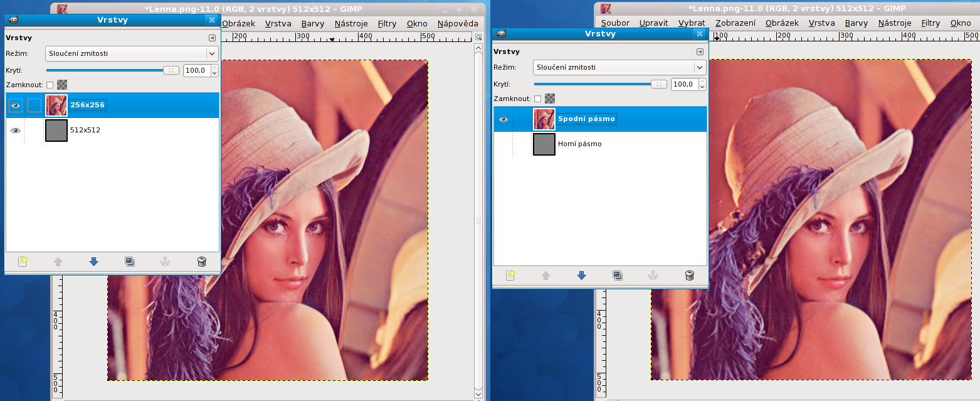Raise layer arrow in right Vrstvy dialog

pos(546,275)
